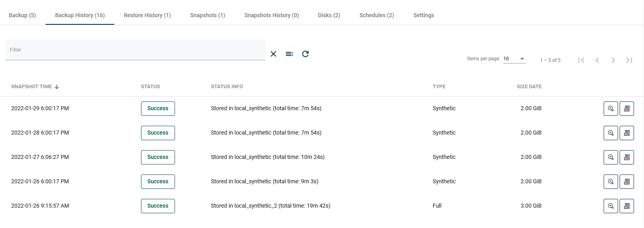The width and height of the screenshot is (644, 228).
Task: Open details magnifier for 2022-01-29 backup
Action: (x=610, y=109)
